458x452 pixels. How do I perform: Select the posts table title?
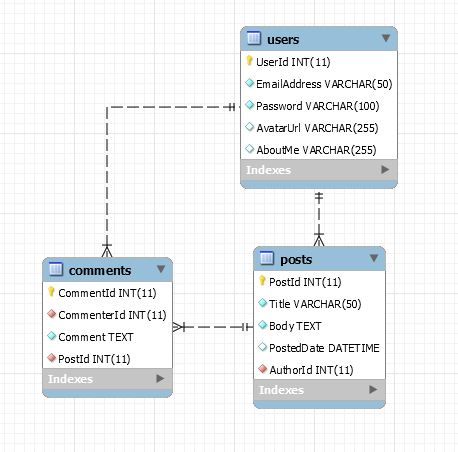point(296,260)
